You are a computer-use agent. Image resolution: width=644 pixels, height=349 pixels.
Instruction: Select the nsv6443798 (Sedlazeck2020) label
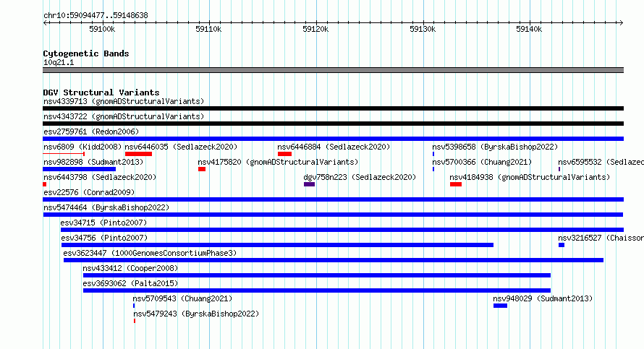click(100, 177)
